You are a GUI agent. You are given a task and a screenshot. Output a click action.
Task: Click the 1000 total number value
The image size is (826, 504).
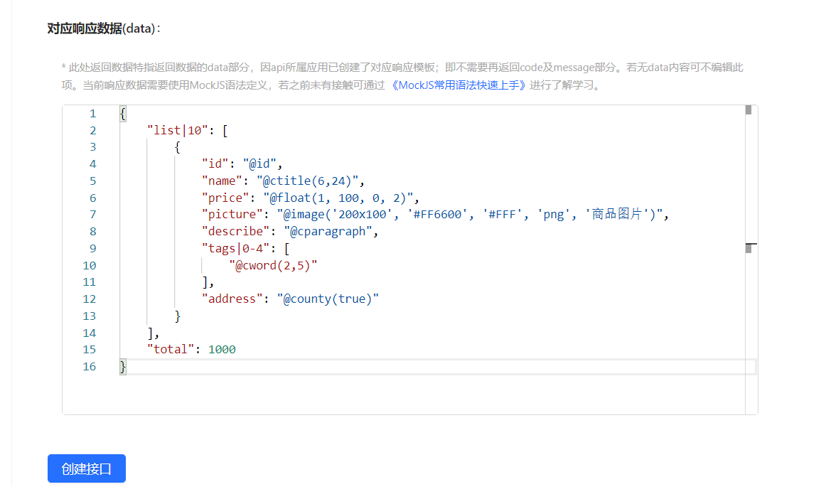[222, 350]
